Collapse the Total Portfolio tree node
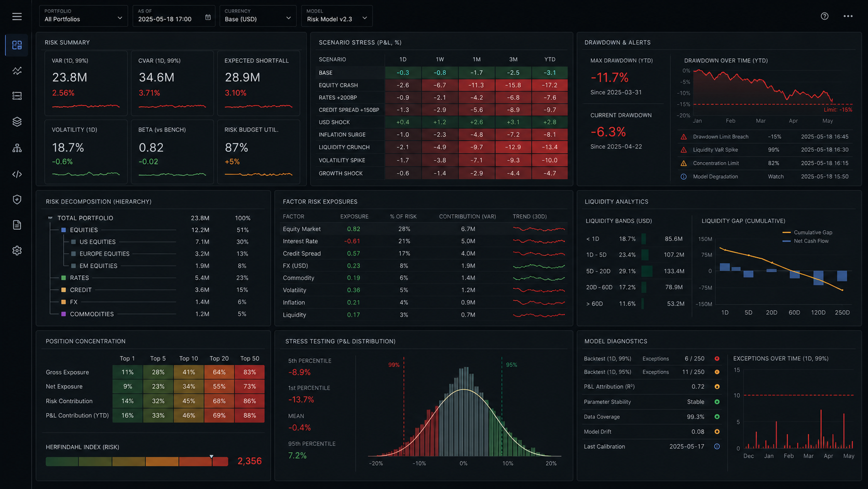This screenshot has height=489, width=868. (50, 218)
